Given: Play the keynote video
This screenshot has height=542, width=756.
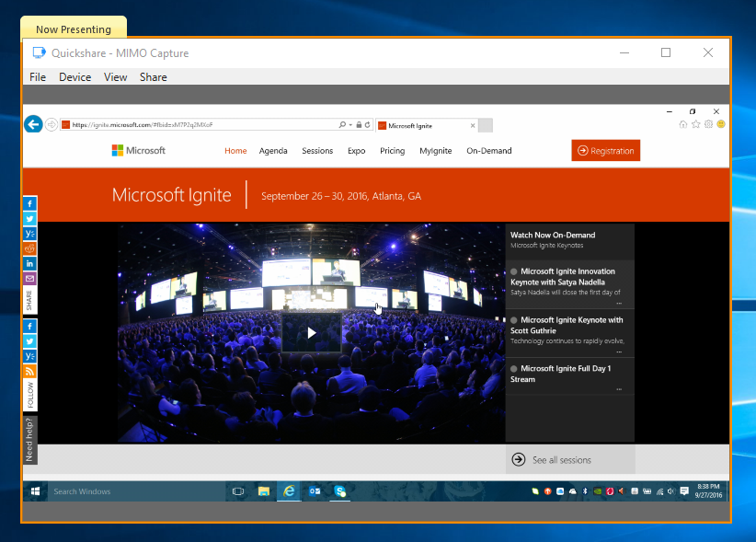Looking at the screenshot, I should pyautogui.click(x=312, y=333).
